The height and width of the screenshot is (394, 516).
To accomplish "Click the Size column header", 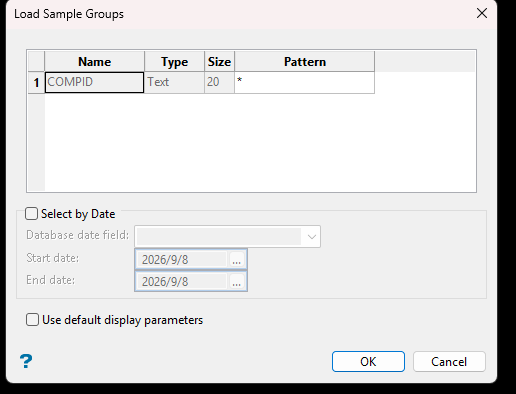I will tap(219, 62).
